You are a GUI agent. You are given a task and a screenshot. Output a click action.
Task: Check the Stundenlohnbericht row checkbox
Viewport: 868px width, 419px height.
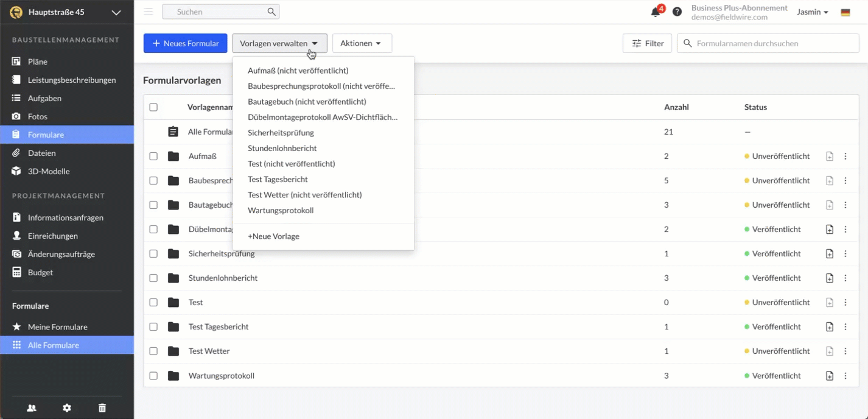coord(153,278)
